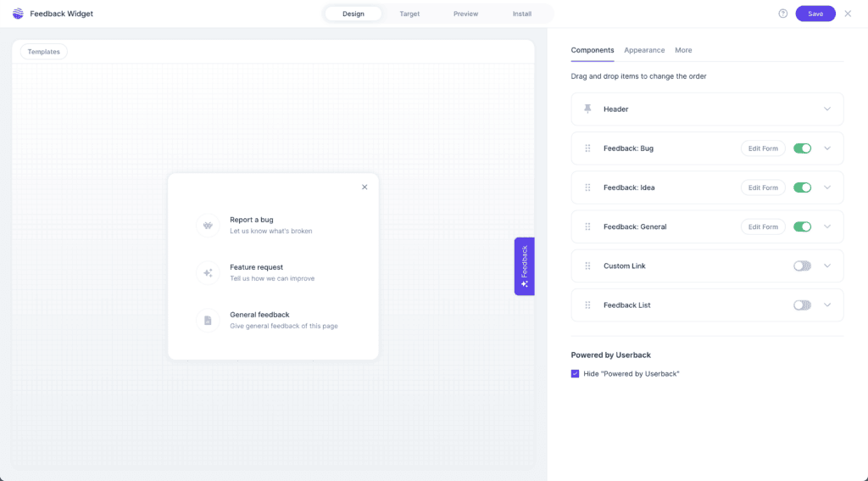Image resolution: width=868 pixels, height=481 pixels.
Task: Expand the Header component section
Action: [827, 109]
